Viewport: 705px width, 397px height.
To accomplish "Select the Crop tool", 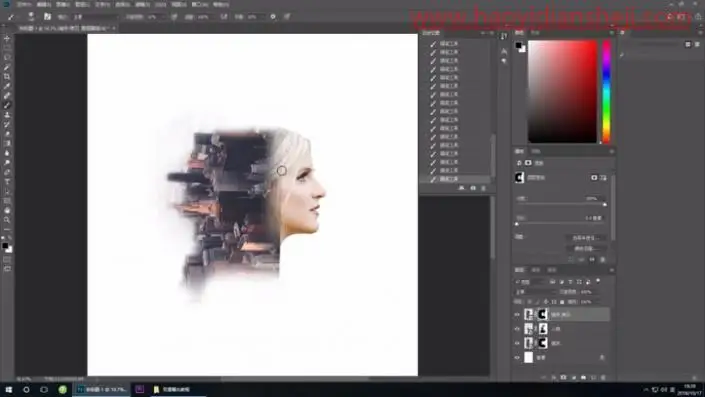I will pyautogui.click(x=7, y=77).
